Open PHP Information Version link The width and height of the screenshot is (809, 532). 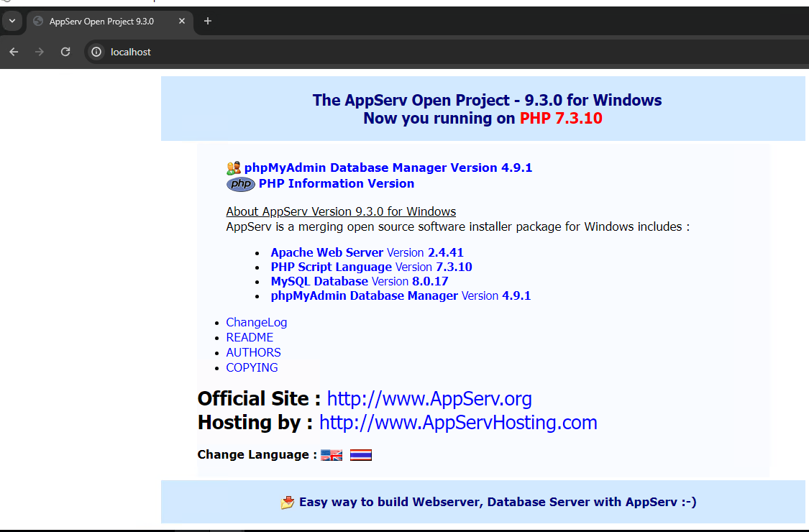tap(337, 184)
